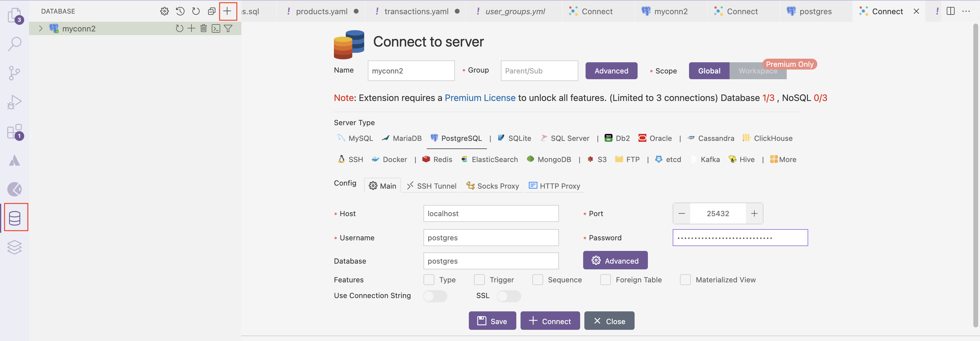980x341 pixels.
Task: Select ClickHouse server type
Action: click(x=767, y=138)
